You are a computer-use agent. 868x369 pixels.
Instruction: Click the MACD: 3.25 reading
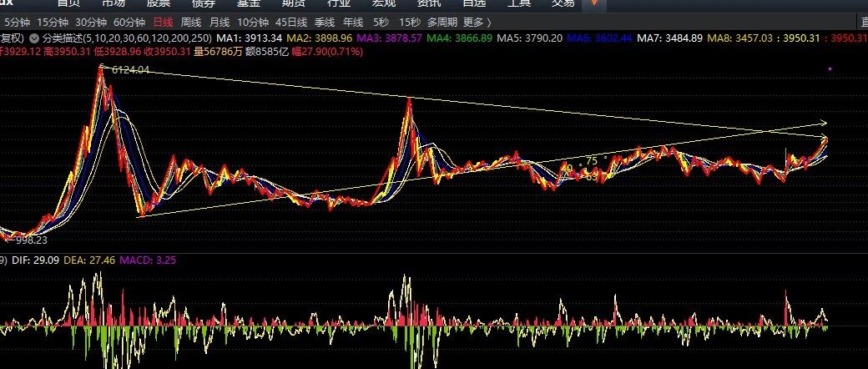pyautogui.click(x=148, y=260)
